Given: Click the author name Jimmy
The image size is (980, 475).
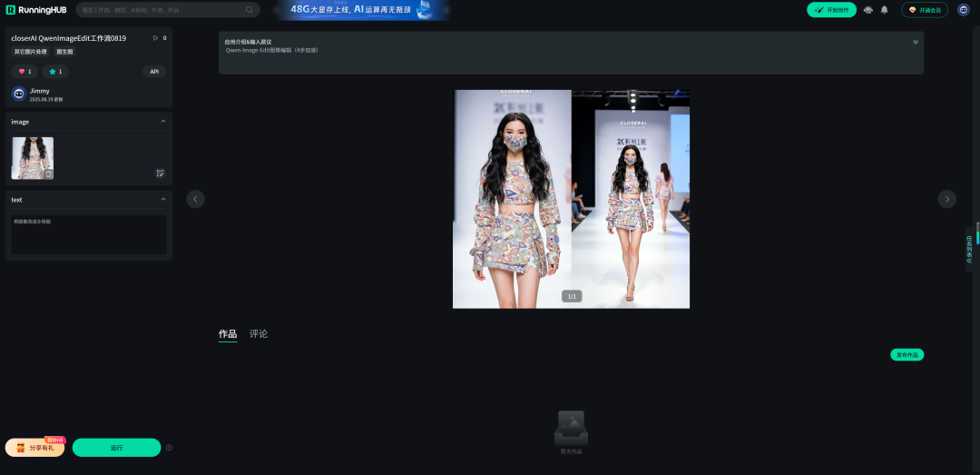Looking at the screenshot, I should (x=39, y=91).
